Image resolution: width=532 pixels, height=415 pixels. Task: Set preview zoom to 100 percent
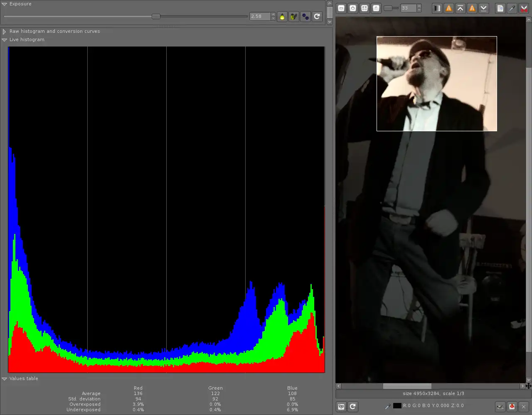coord(376,8)
